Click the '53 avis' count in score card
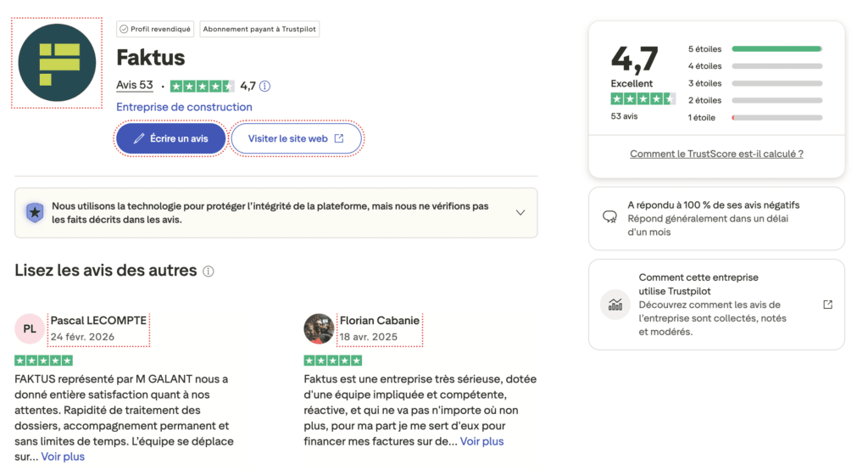The image size is (868, 470). click(624, 116)
